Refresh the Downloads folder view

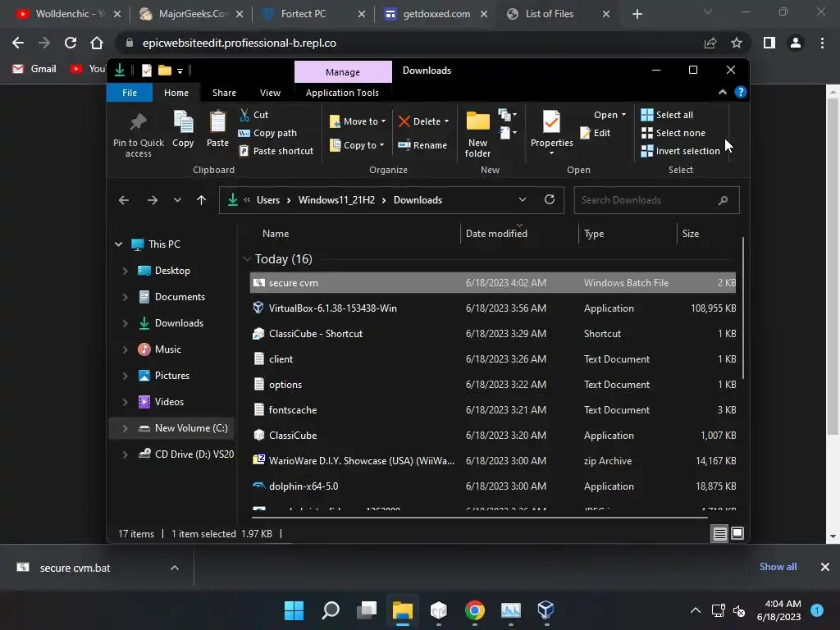(x=549, y=200)
